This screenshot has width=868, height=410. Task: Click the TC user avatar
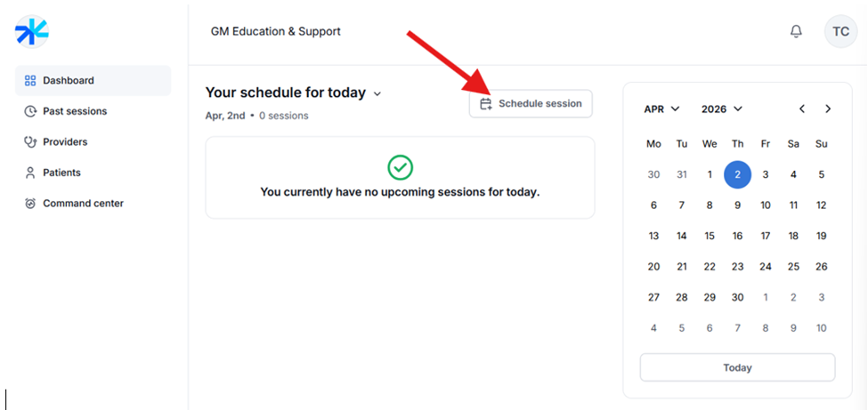[840, 31]
